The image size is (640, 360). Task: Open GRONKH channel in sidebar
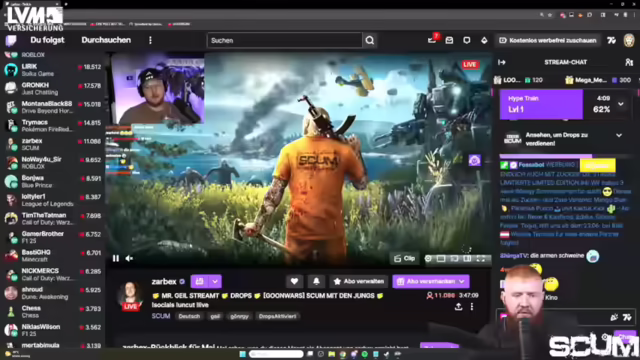point(53,89)
